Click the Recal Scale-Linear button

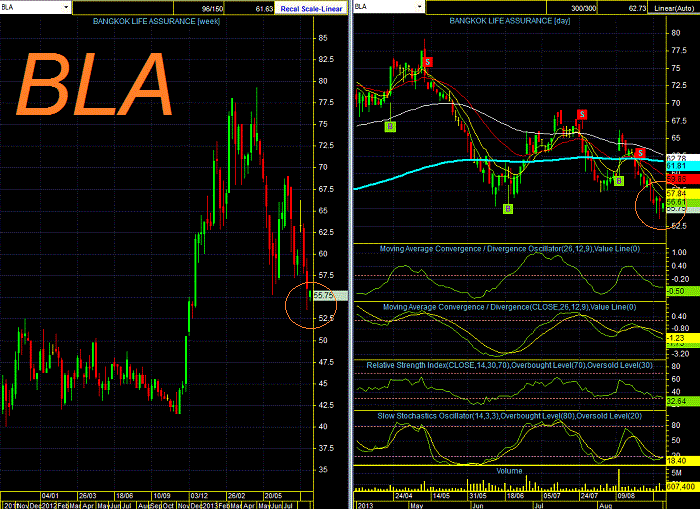(311, 8)
